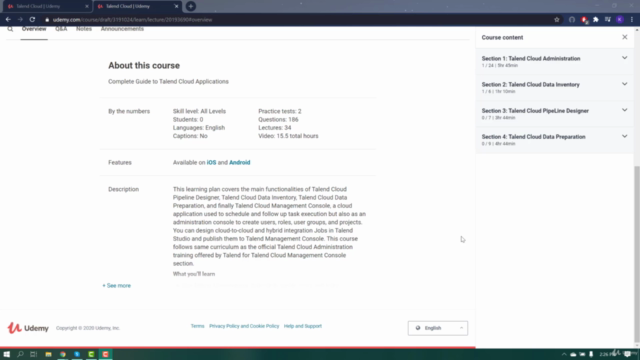Expand Section 2: Talend Cloud Data Inventory
Screen dimensions: 640x360
click(x=554, y=87)
